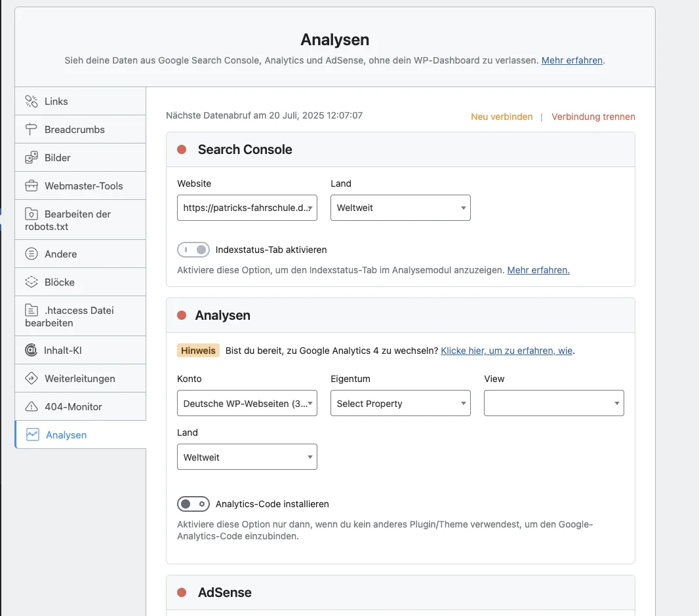Image resolution: width=699 pixels, height=616 pixels.
Task: Toggle Analytics-Code installieren switch
Action: pos(193,504)
